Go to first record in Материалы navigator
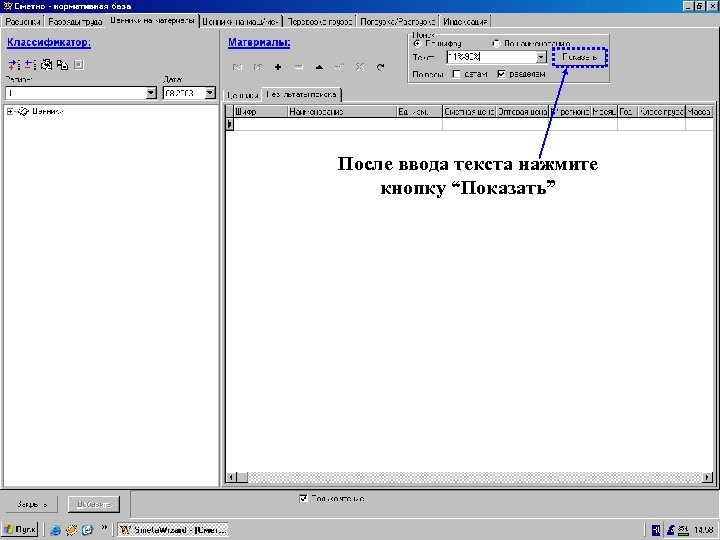720x540 pixels. pos(237,68)
